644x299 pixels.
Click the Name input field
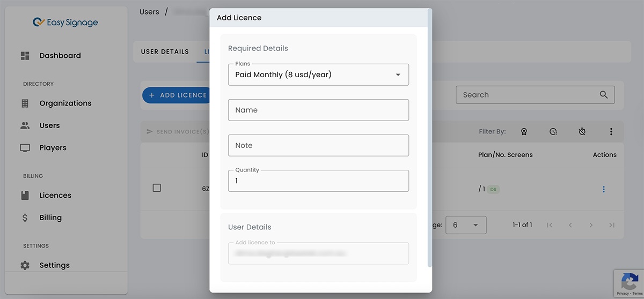pos(318,110)
